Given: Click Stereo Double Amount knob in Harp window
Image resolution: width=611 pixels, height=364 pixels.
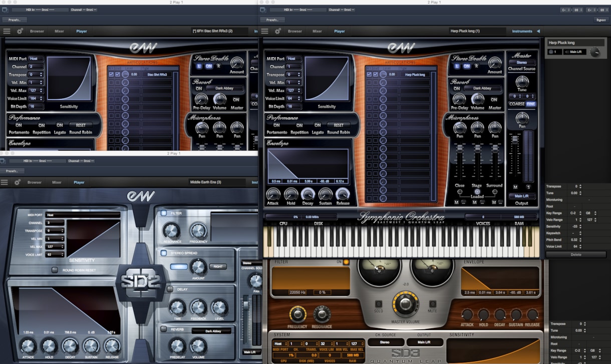Looking at the screenshot, I should coord(495,63).
